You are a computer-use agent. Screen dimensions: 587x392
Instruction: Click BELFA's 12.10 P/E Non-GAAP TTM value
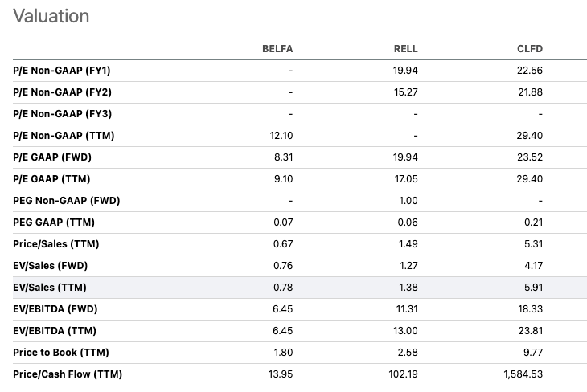point(281,136)
